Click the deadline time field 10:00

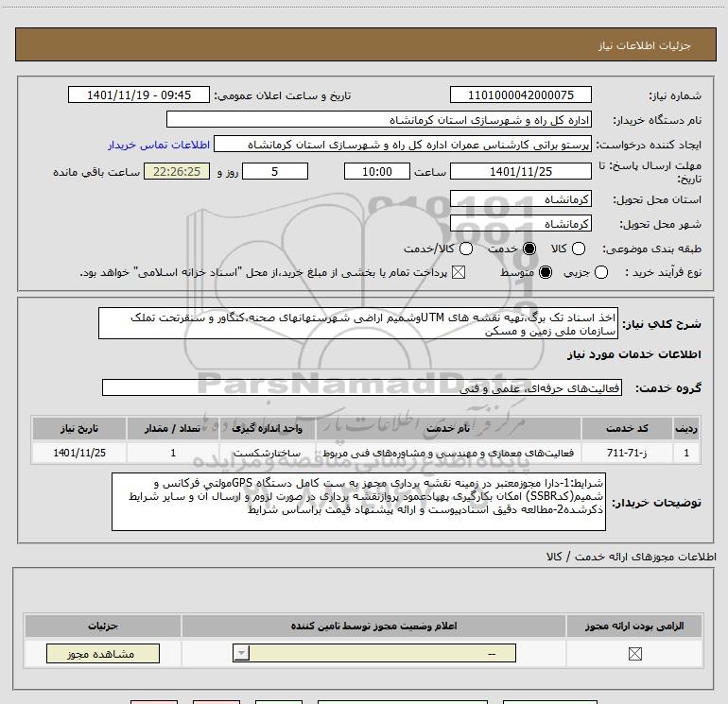tap(377, 171)
